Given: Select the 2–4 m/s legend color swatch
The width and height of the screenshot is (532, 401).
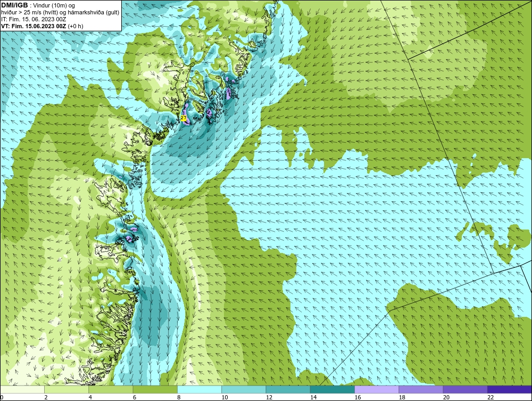Looking at the screenshot, I should (x=66, y=389).
